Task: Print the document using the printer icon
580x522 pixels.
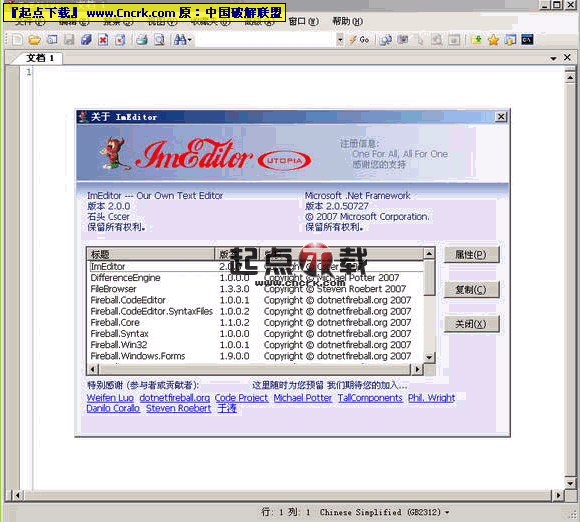Action: 142,40
